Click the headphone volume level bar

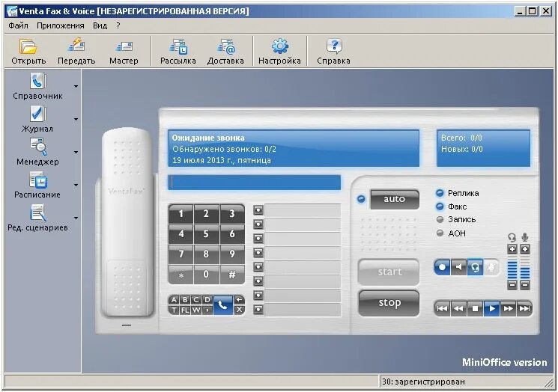(512, 267)
